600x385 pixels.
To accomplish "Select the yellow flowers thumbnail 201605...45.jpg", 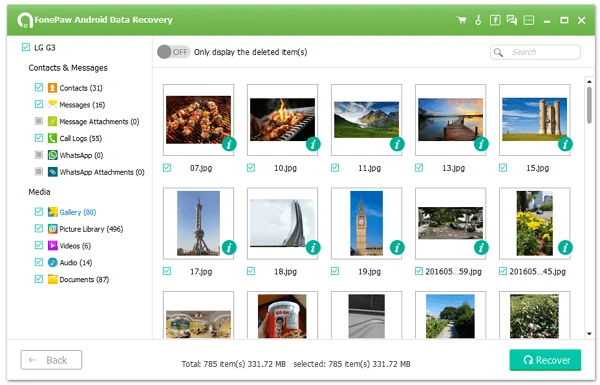I will [535, 223].
